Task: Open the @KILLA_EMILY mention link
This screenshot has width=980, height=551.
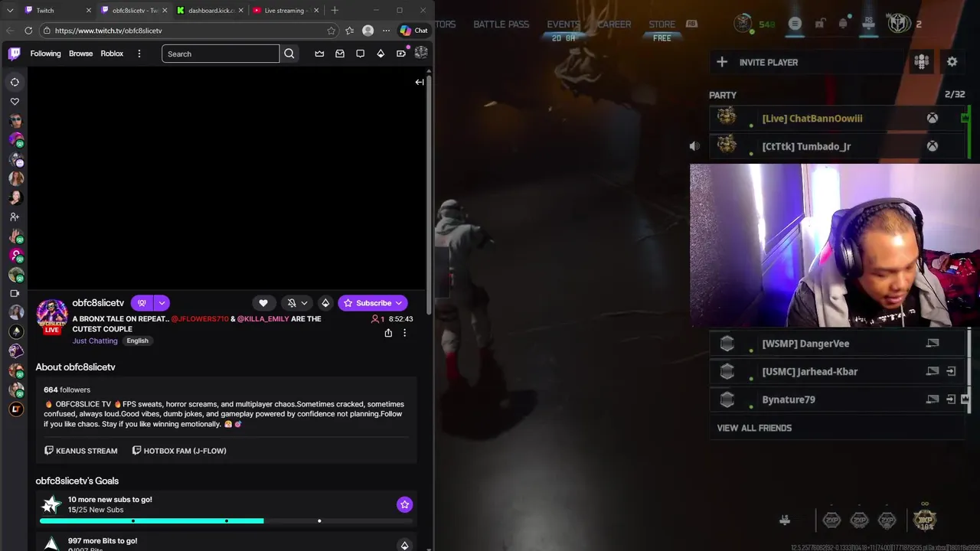Action: click(x=263, y=318)
